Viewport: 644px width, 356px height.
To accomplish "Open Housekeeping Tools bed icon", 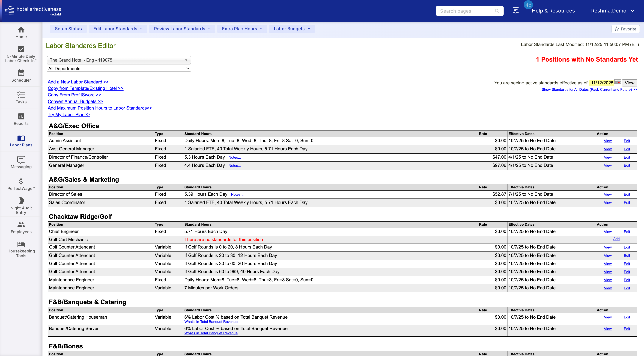I will pyautogui.click(x=21, y=244).
